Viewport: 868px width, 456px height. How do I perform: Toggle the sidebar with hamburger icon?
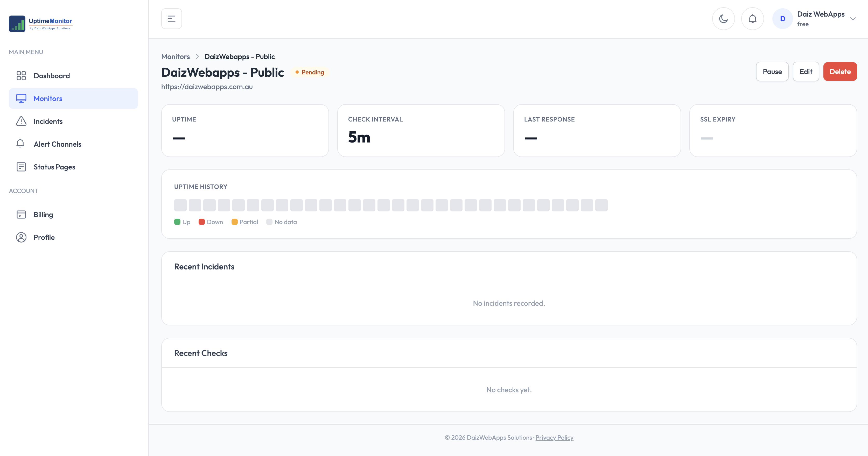(x=172, y=18)
